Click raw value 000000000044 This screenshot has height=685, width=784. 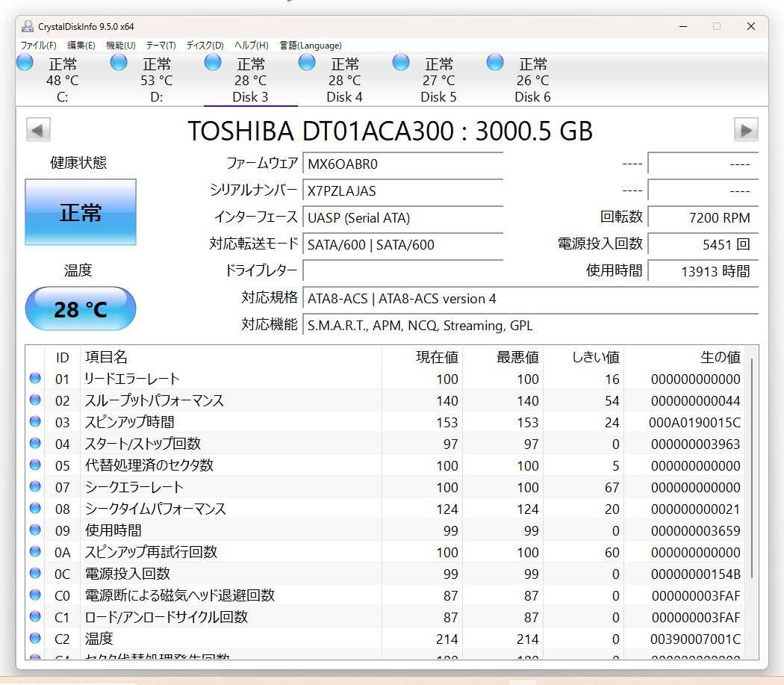695,401
